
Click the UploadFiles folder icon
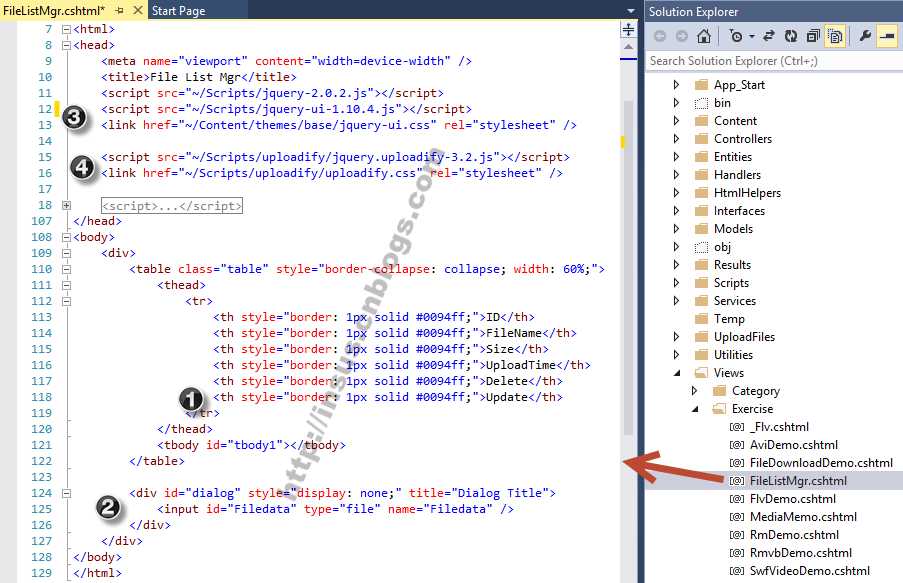(701, 337)
